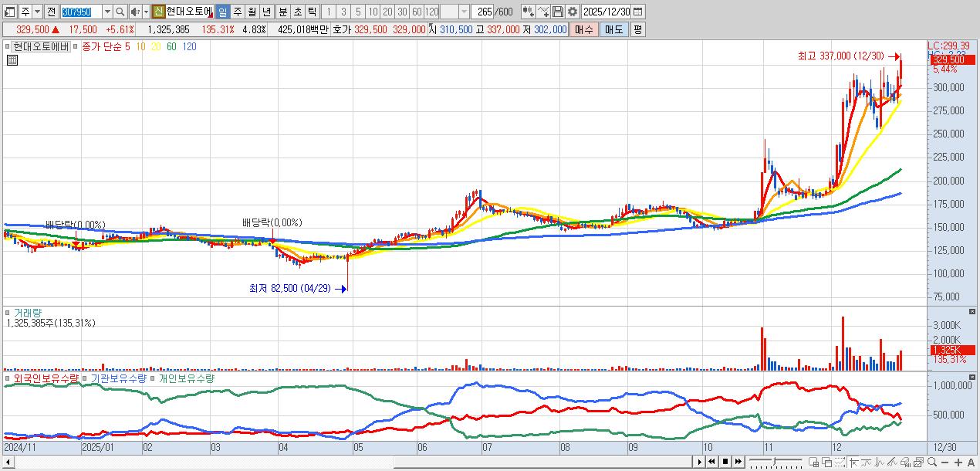Screen dimensions: 980x471
Task: Expand the speaker options dropdown arrow
Action: tap(146, 12)
